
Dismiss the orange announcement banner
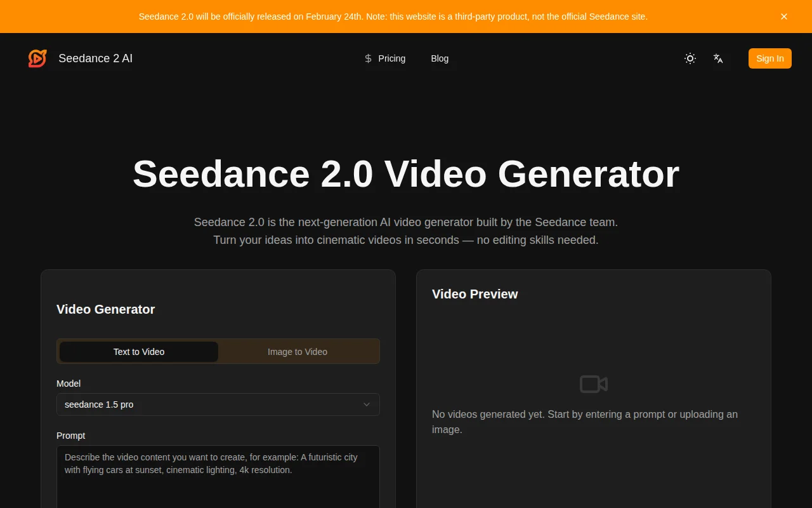point(784,17)
